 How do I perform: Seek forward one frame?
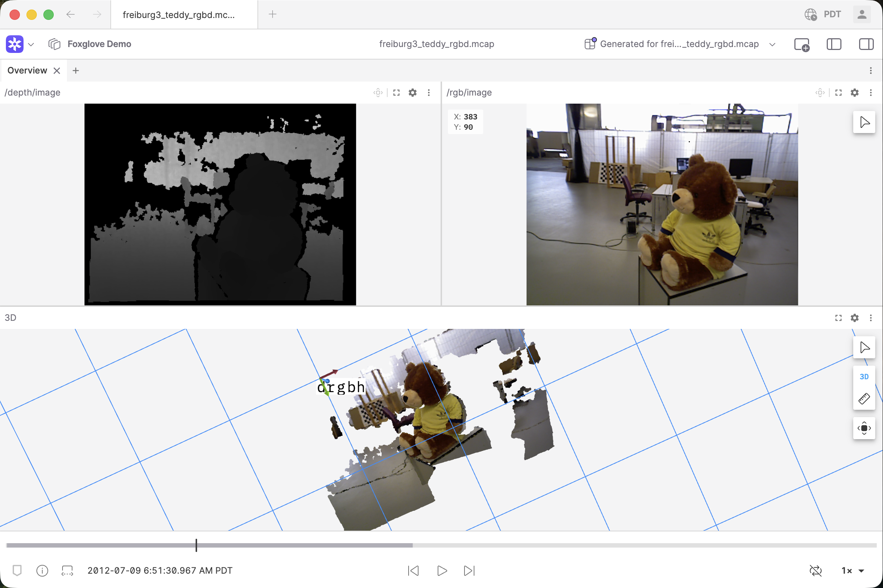(x=469, y=571)
